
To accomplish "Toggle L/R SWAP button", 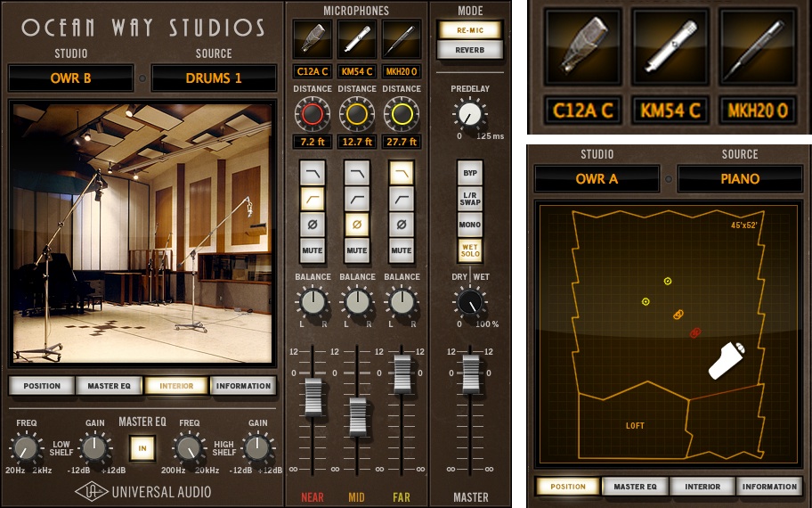I will 470,199.
